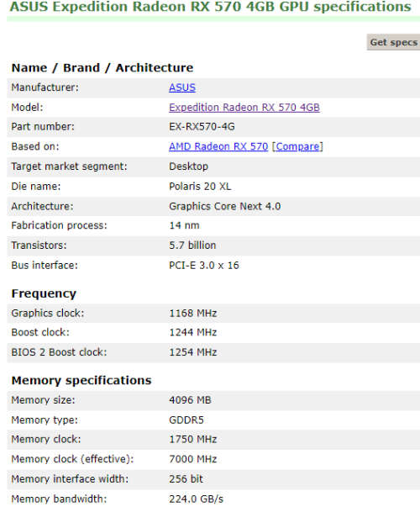Open the ASUS manufacturer link
This screenshot has width=420, height=512.
[x=182, y=87]
